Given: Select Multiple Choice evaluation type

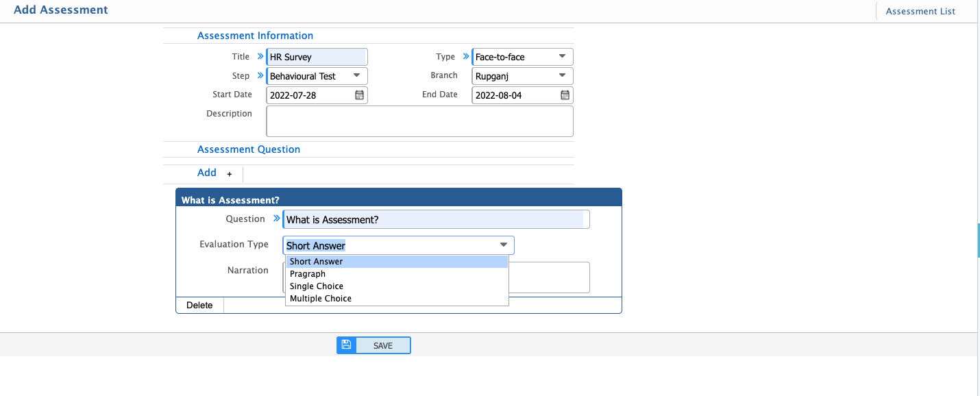Looking at the screenshot, I should pyautogui.click(x=320, y=298).
